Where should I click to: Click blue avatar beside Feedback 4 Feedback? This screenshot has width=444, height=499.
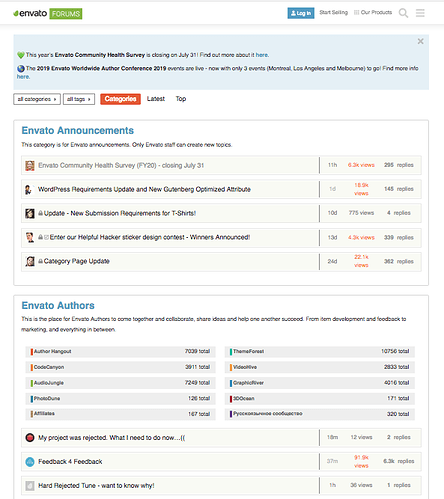(30, 461)
